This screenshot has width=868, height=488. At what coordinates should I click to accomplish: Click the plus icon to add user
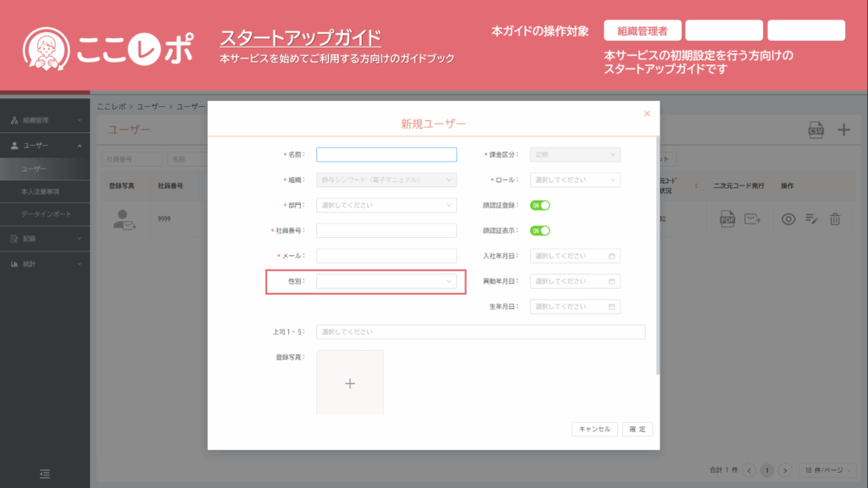click(x=843, y=130)
